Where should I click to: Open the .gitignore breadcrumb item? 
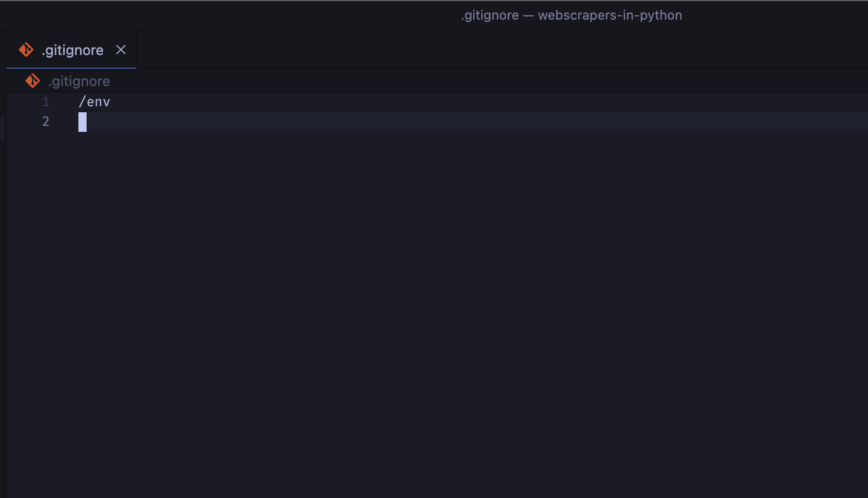[x=80, y=81]
